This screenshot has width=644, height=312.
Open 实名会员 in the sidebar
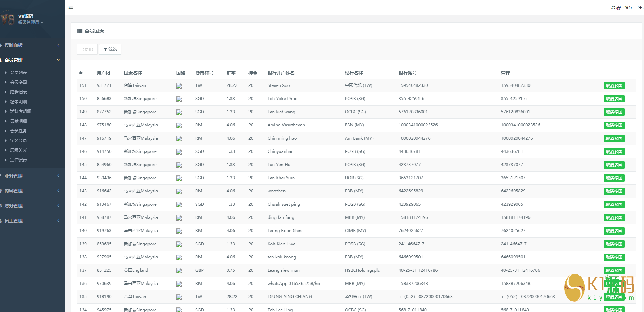point(18,141)
